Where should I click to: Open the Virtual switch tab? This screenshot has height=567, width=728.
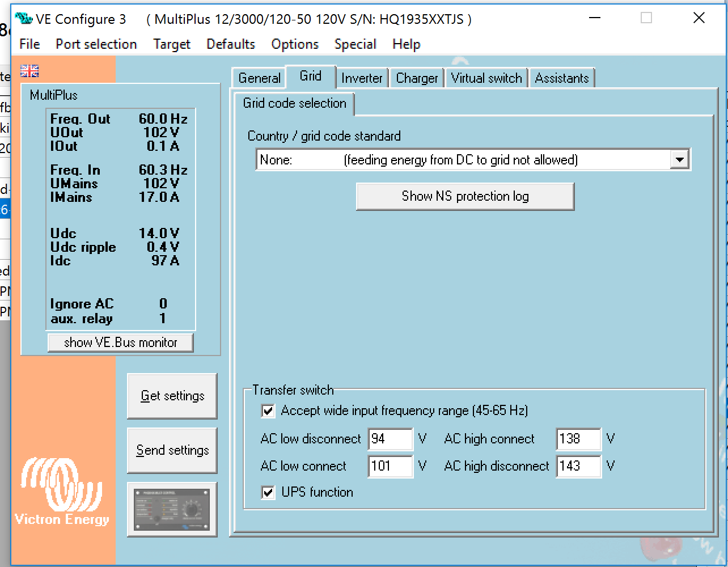486,78
